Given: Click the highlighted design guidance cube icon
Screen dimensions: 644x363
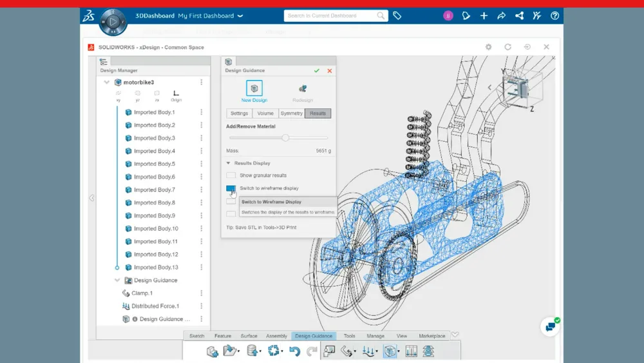Looking at the screenshot, I should (x=390, y=351).
